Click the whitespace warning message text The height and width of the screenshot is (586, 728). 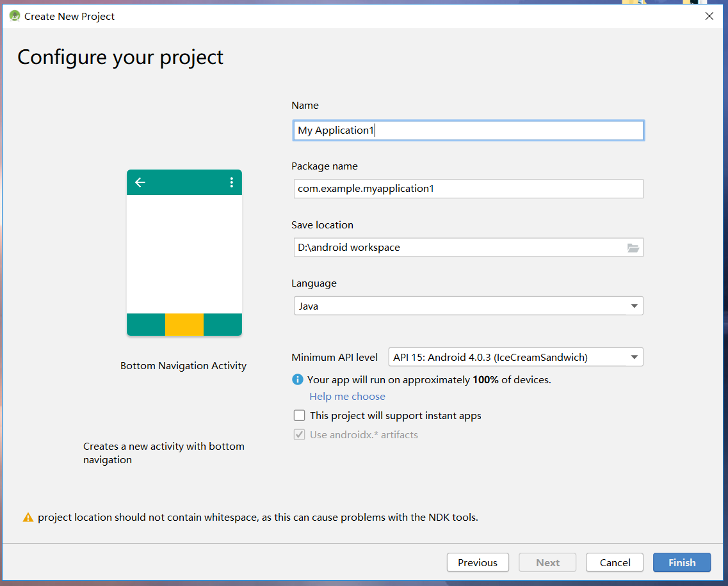258,518
